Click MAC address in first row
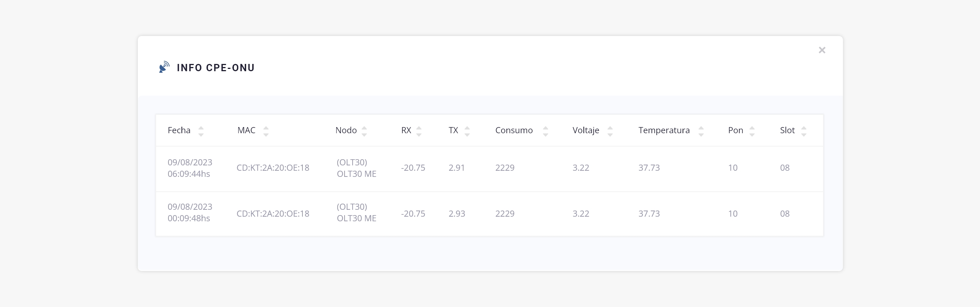Screen dimensions: 980x307 click(x=273, y=168)
